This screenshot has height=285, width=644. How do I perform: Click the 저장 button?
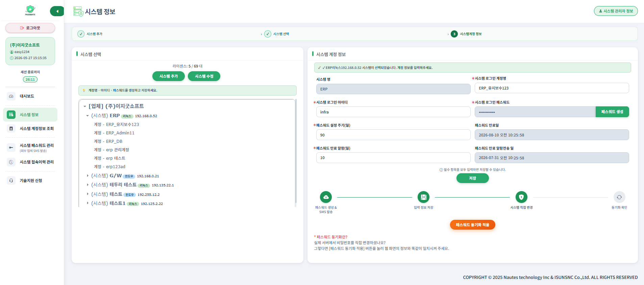[472, 178]
